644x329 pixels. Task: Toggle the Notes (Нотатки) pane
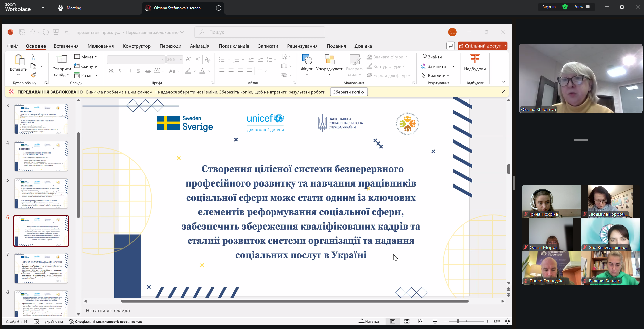(369, 321)
